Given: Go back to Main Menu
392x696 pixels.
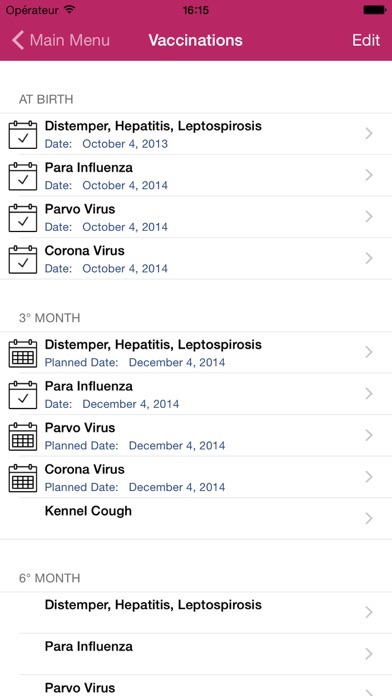Looking at the screenshot, I should click(x=61, y=40).
